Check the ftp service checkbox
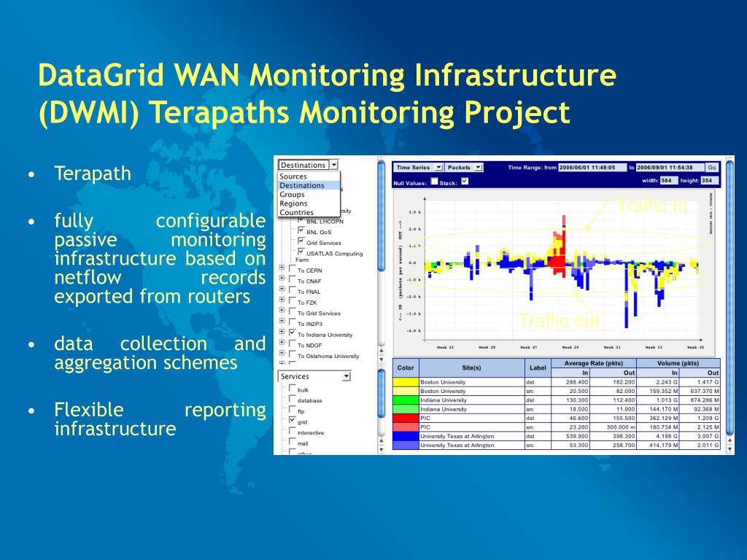Image resolution: width=747 pixels, height=560 pixels. click(292, 410)
